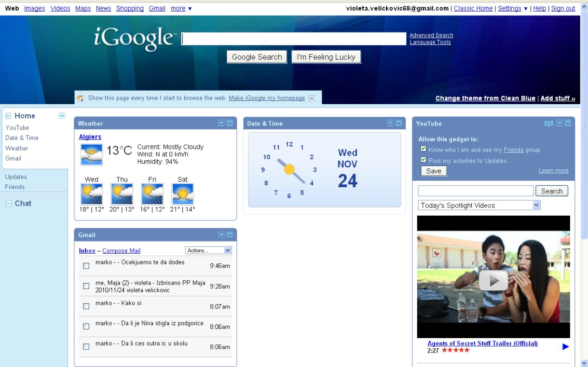
Task: Collapse the Chat section in sidebar
Action: [8, 204]
